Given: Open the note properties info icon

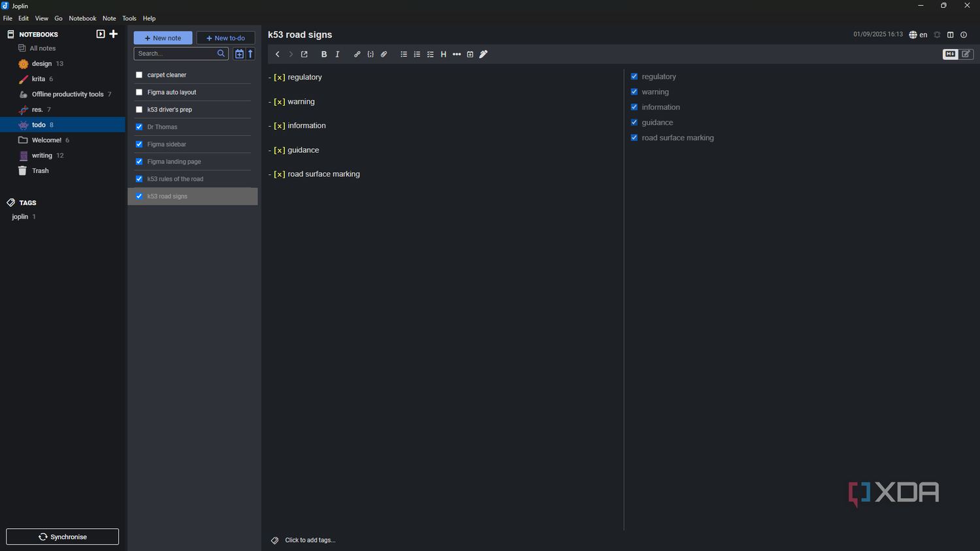Looking at the screenshot, I should tap(964, 35).
